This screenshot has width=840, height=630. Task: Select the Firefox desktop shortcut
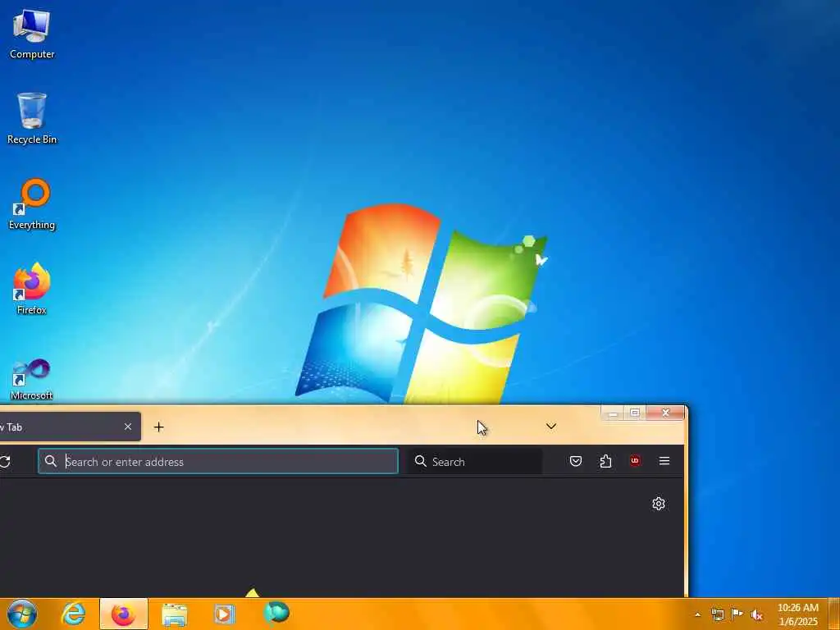(x=32, y=290)
